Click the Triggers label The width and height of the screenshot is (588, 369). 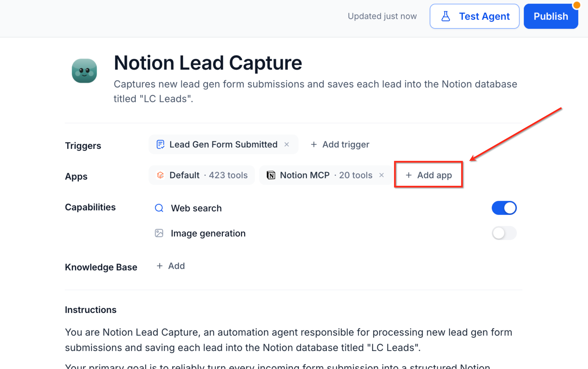(83, 146)
